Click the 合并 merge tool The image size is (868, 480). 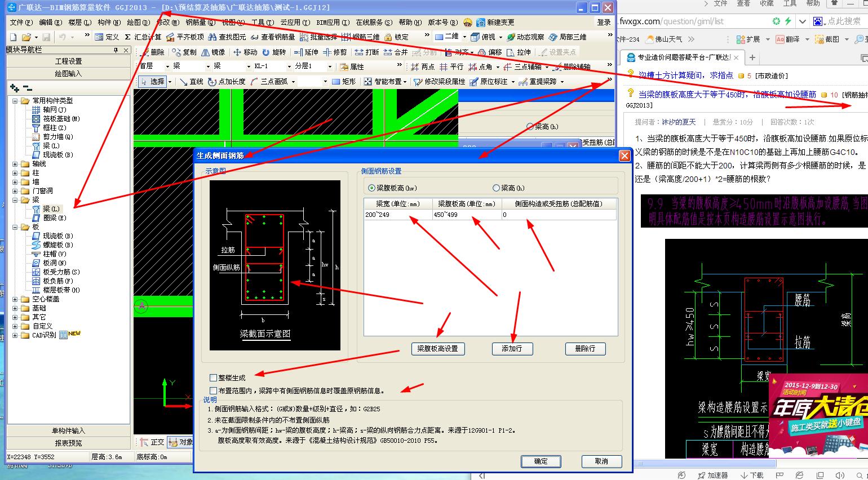(x=395, y=52)
